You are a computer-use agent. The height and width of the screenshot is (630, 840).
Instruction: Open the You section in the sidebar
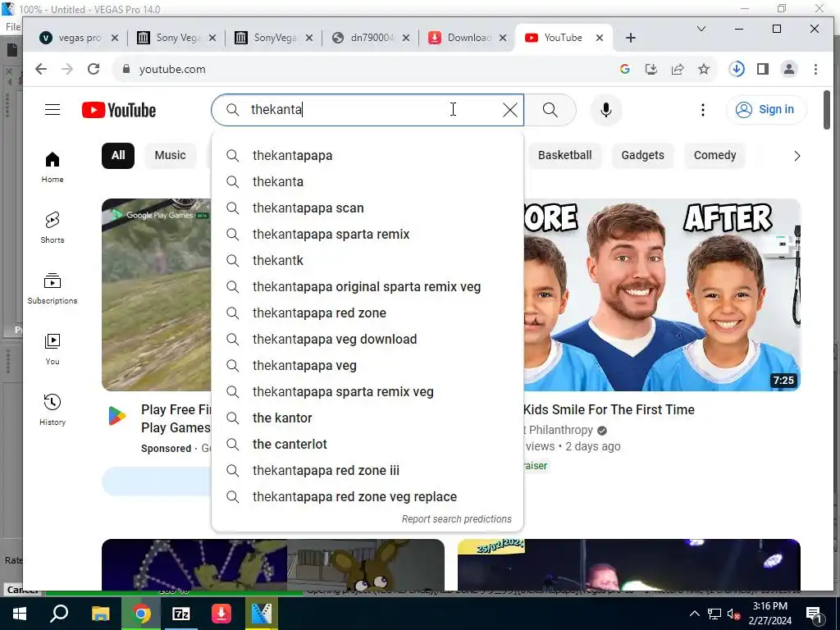click(x=52, y=349)
